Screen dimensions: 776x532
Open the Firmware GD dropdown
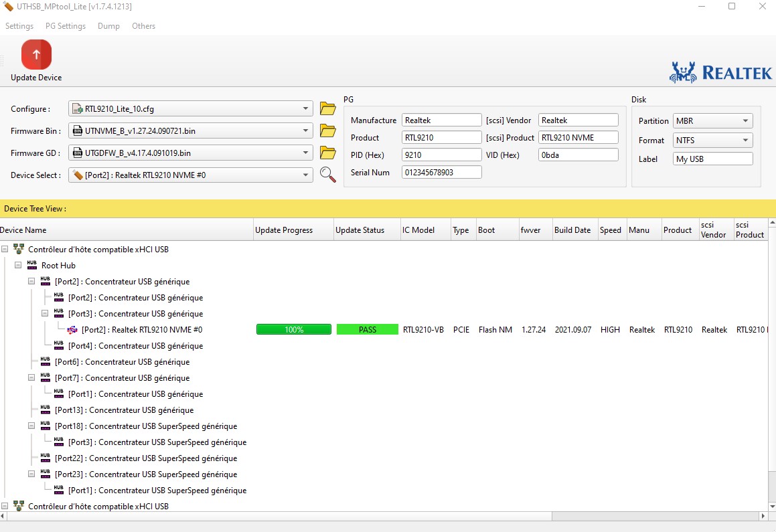tap(305, 153)
